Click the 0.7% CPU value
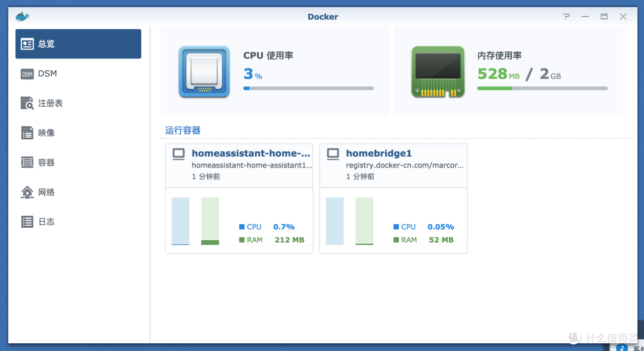The height and width of the screenshot is (351, 644). [284, 226]
